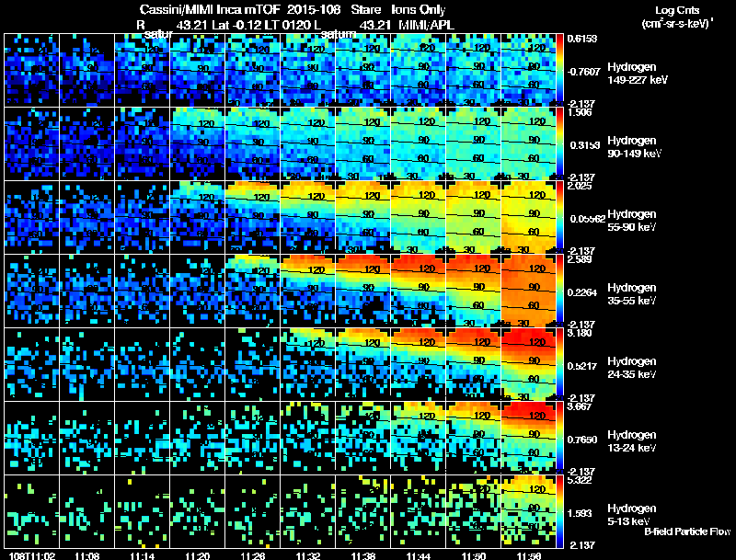The image size is (736, 560).
Task: Click the 1.506 color scale maximum
Action: (580, 112)
